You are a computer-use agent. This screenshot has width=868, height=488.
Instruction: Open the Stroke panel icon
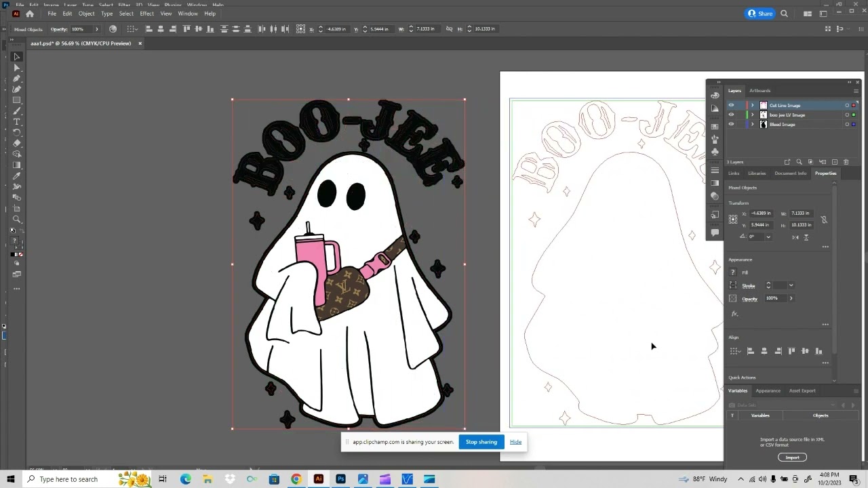click(x=715, y=171)
